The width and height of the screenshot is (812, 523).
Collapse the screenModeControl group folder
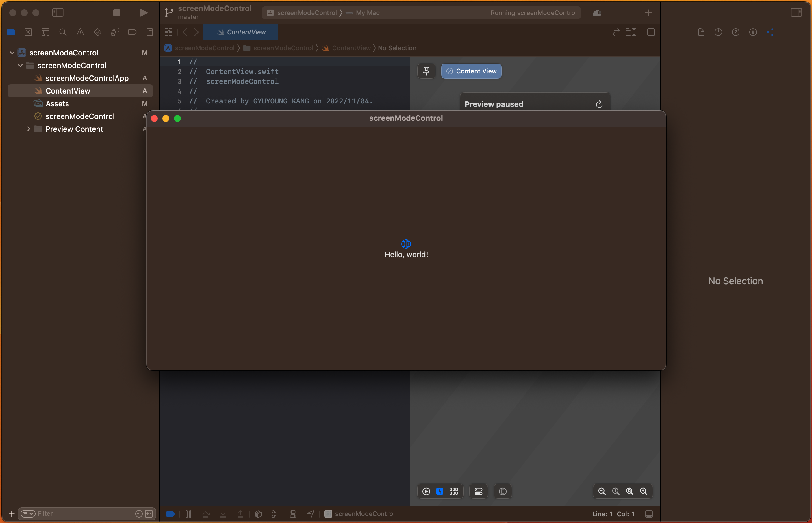(21, 66)
